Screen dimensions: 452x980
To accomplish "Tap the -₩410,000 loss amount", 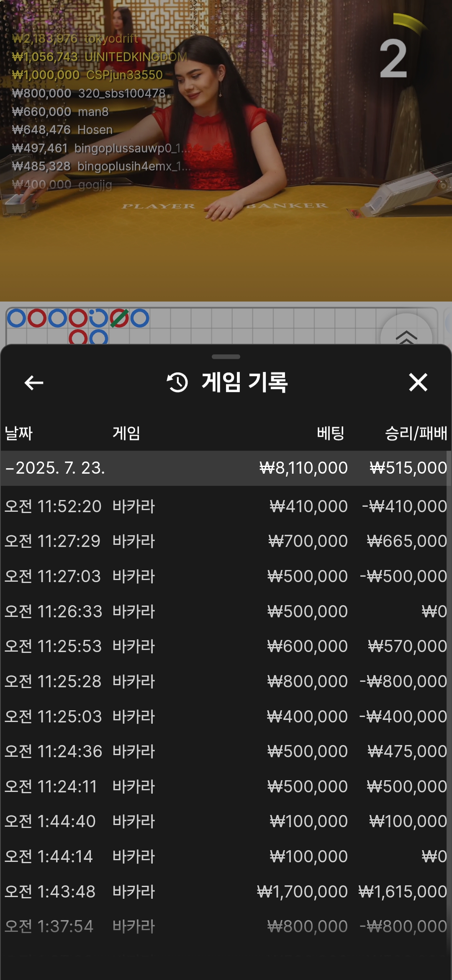I will (405, 506).
